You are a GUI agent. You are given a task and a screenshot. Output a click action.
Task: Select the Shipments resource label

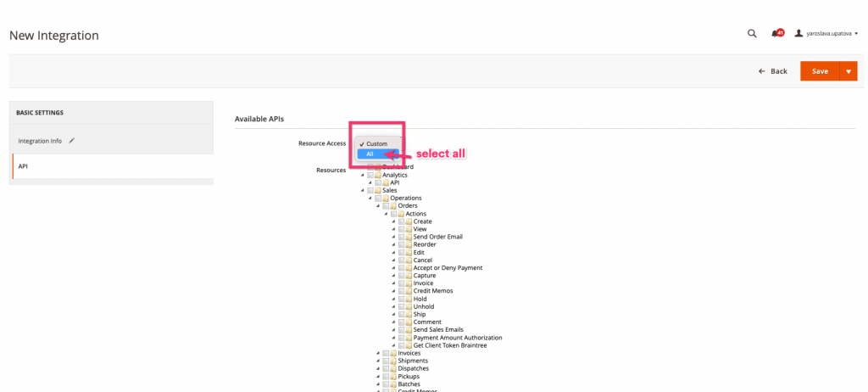coord(413,361)
